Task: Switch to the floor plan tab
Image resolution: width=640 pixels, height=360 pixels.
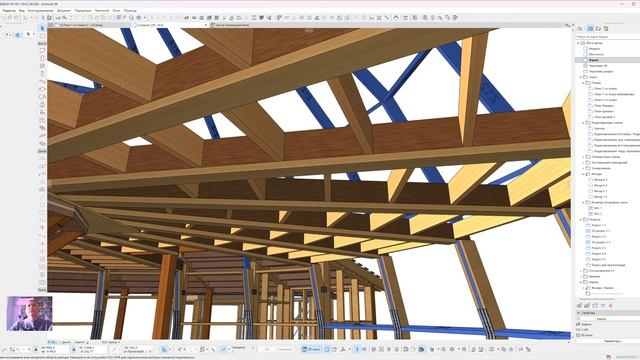Action: coord(90,25)
